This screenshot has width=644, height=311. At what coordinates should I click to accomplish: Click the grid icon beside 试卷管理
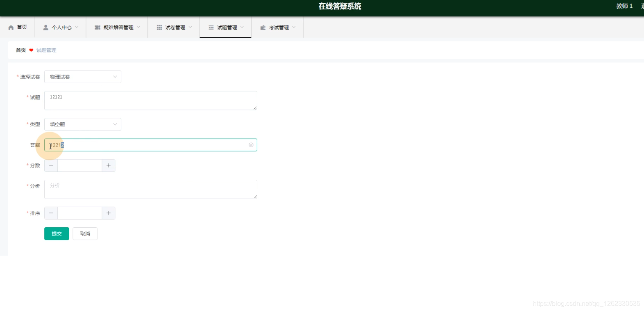pos(159,27)
